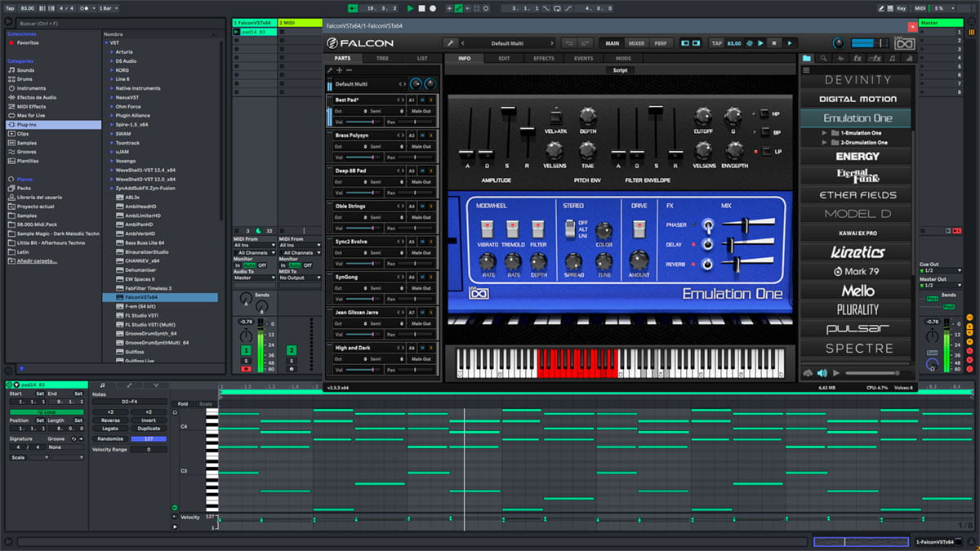Toggle the Delay FX switch
980x551 pixels.
coord(708,244)
